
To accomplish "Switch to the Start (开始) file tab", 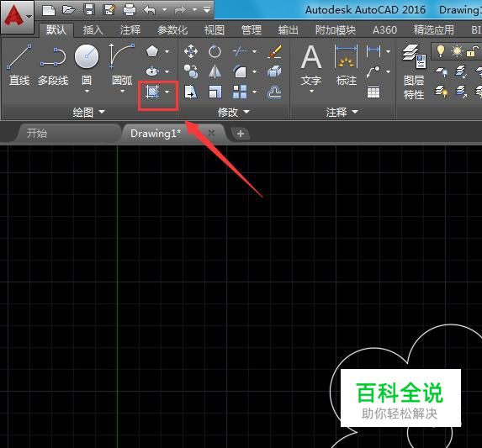I will tap(36, 134).
